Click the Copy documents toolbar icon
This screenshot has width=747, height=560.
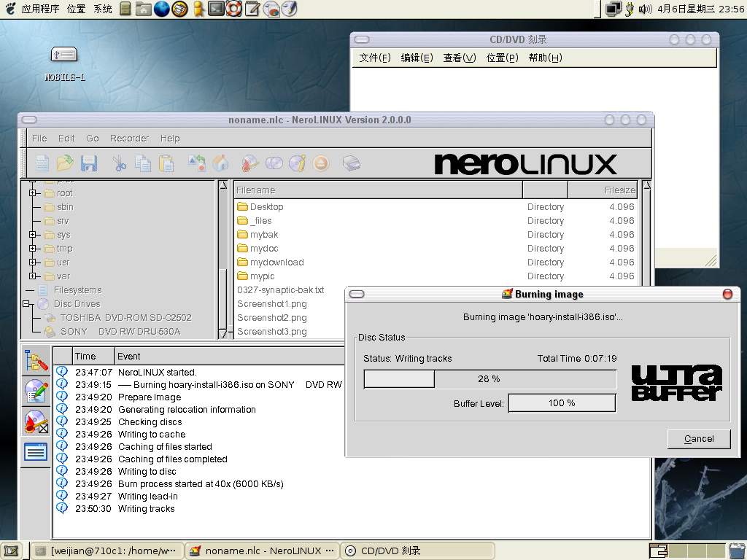tap(142, 163)
